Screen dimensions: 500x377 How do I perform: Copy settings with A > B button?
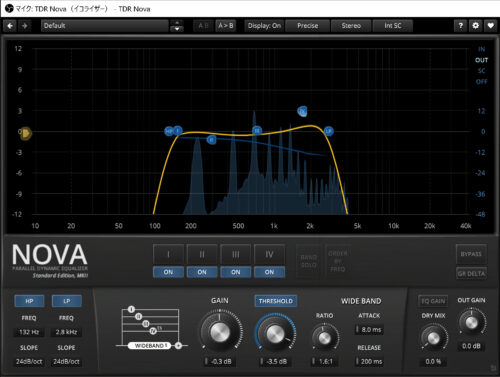click(x=226, y=26)
